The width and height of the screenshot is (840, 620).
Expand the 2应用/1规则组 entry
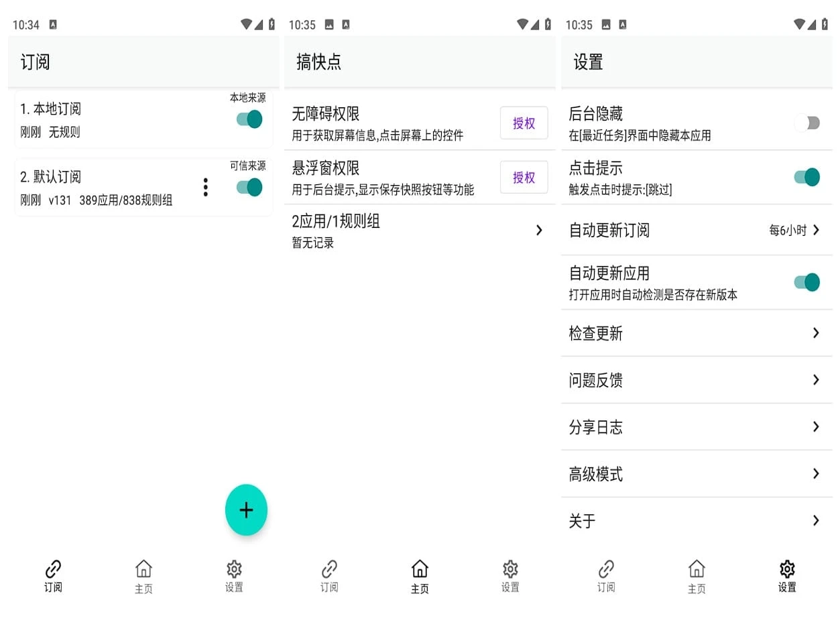click(419, 230)
